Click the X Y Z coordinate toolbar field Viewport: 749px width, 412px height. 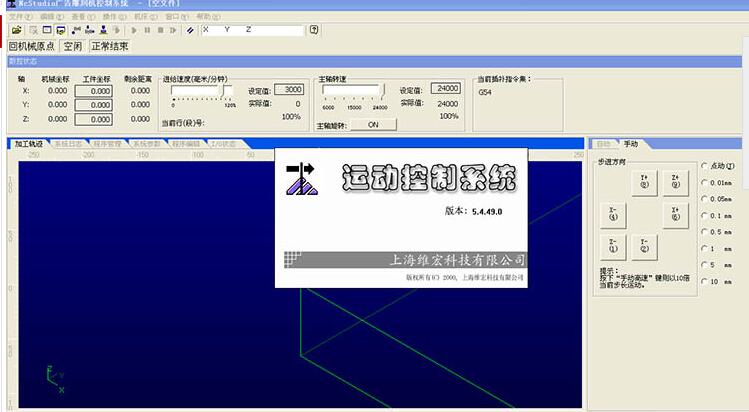pyautogui.click(x=252, y=30)
